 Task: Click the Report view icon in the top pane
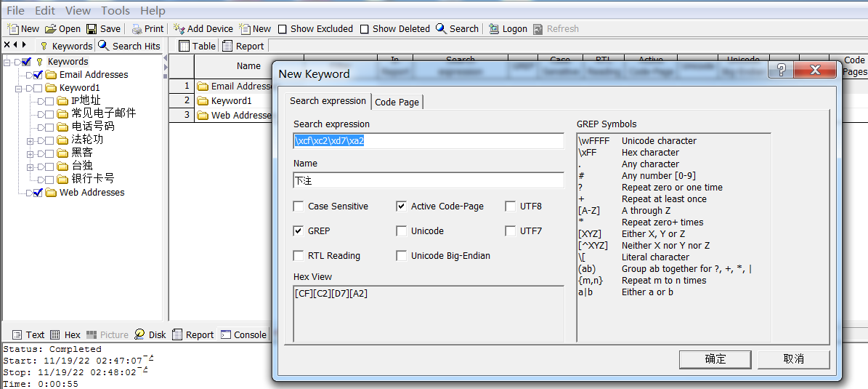(227, 46)
